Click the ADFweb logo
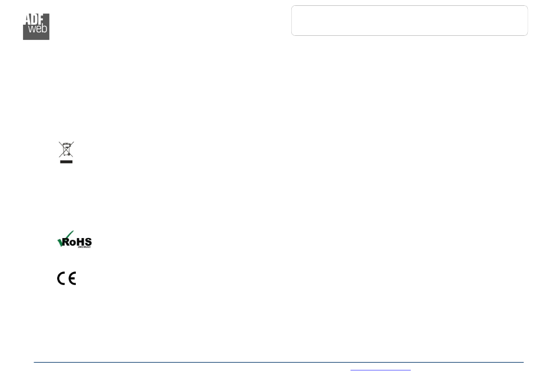 [x=36, y=26]
